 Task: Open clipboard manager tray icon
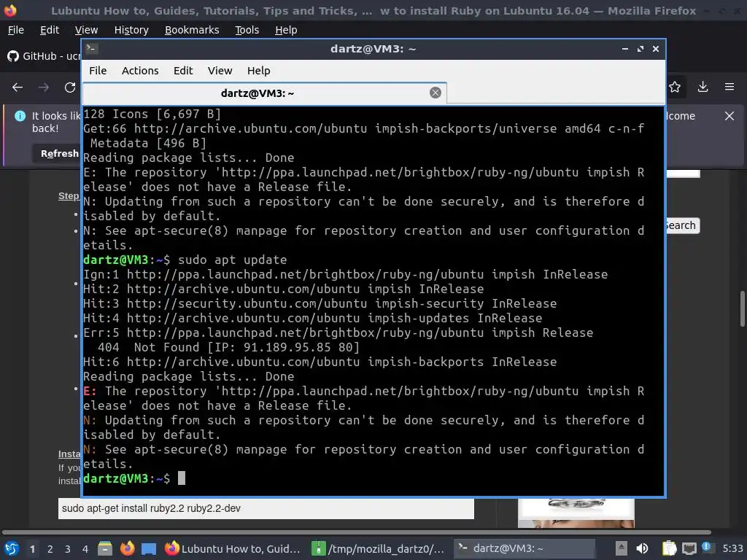(x=669, y=548)
